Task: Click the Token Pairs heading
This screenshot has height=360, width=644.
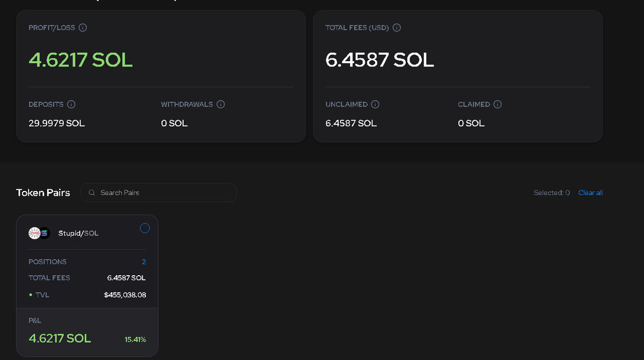Action: click(x=43, y=193)
